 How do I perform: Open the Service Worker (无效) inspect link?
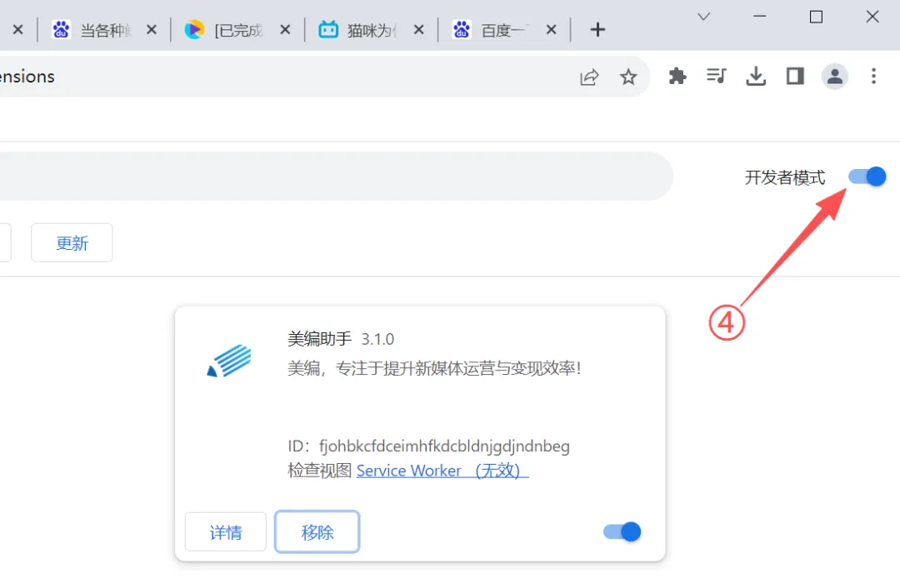coord(442,471)
